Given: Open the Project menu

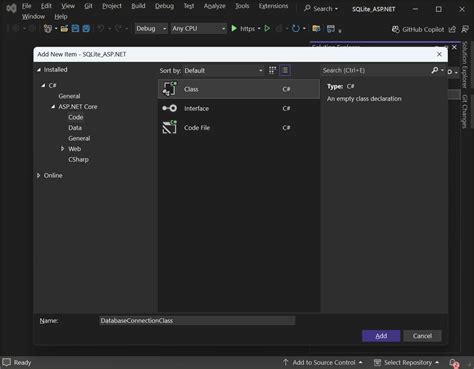Looking at the screenshot, I should point(112,6).
